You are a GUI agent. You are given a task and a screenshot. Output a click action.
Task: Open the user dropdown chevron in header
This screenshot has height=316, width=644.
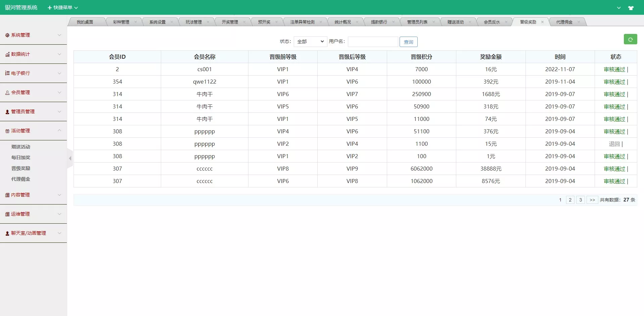point(619,7)
